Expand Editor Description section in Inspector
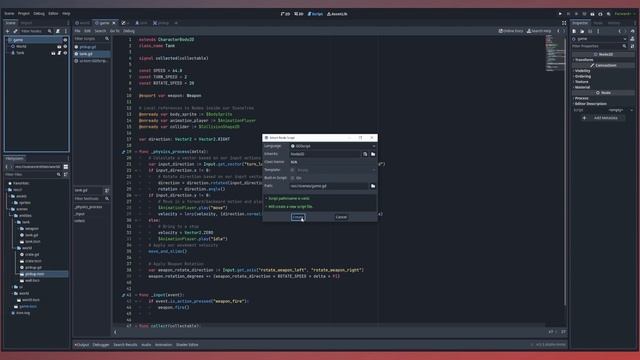Image resolution: width=640 pixels, height=360 pixels. (590, 104)
